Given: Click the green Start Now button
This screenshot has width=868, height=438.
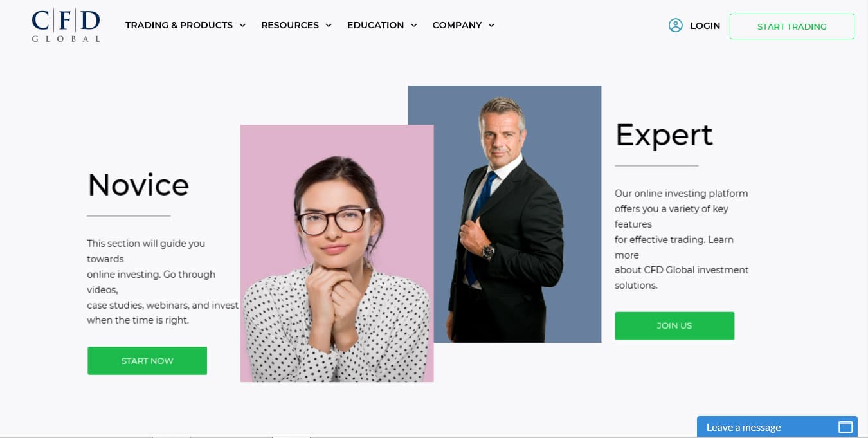Looking at the screenshot, I should (x=147, y=361).
